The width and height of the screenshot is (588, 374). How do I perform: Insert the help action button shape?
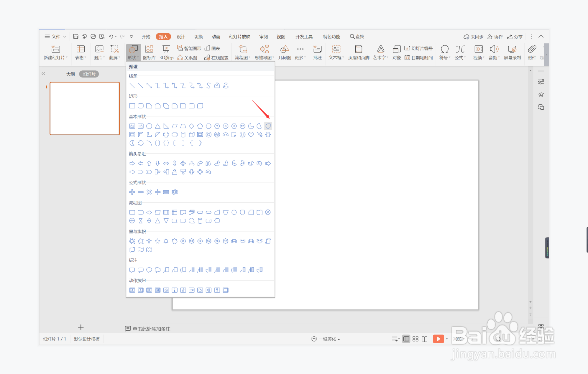[x=217, y=290]
